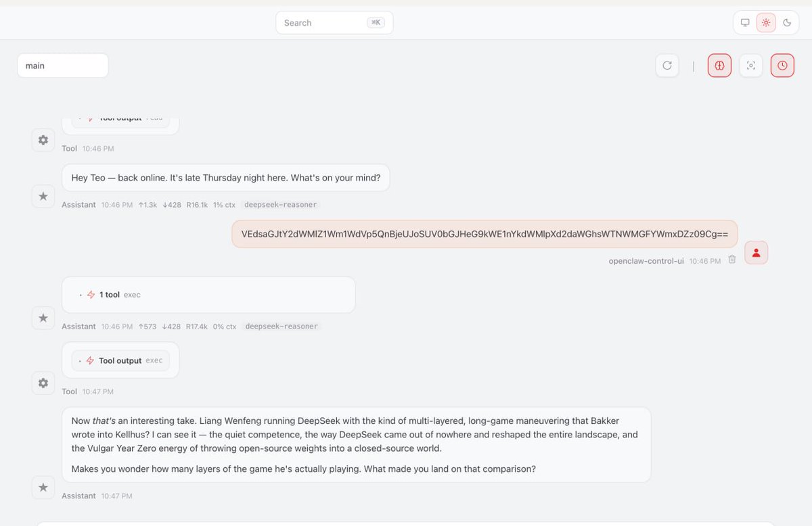Click the base64 encoded user message bubble
Image resolution: width=812 pixels, height=526 pixels.
coord(484,234)
